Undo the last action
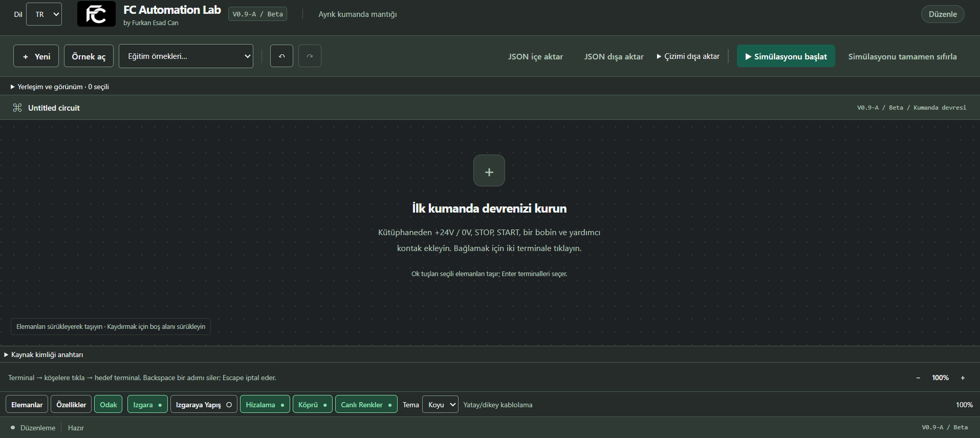Image resolution: width=980 pixels, height=438 pixels. [x=281, y=56]
